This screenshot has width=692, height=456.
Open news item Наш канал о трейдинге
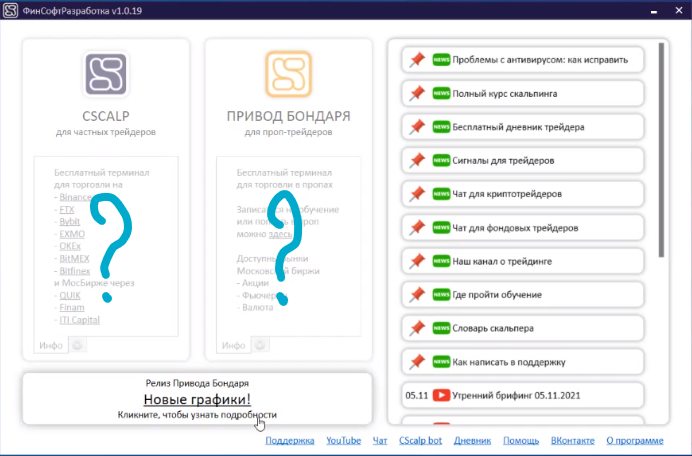pyautogui.click(x=523, y=261)
